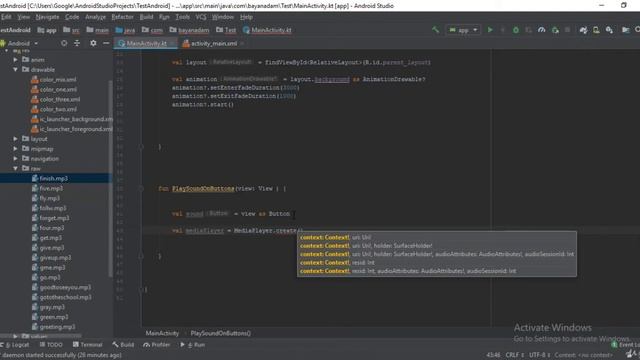Open the Build tool window
The height and width of the screenshot is (360, 640).
coord(123,345)
